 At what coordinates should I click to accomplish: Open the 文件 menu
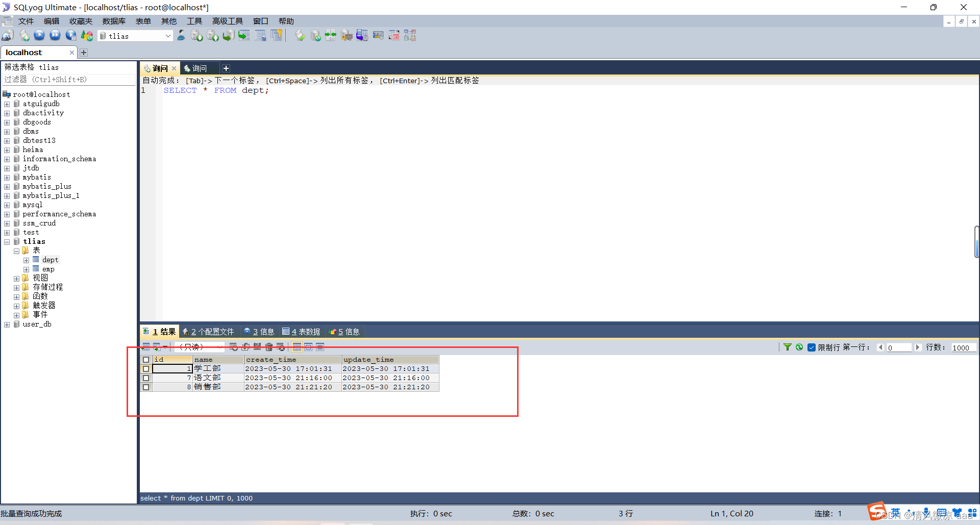tap(26, 21)
